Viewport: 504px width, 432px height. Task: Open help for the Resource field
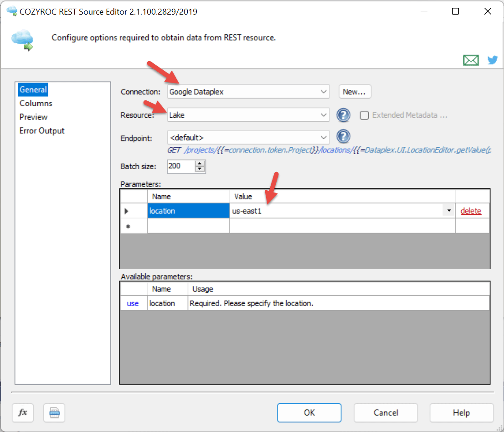(x=343, y=115)
